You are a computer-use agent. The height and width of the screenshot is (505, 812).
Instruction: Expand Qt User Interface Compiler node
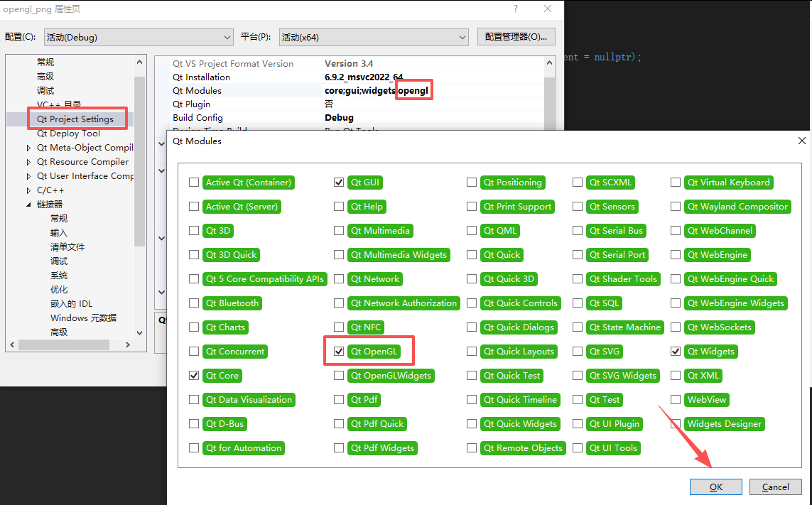click(28, 176)
